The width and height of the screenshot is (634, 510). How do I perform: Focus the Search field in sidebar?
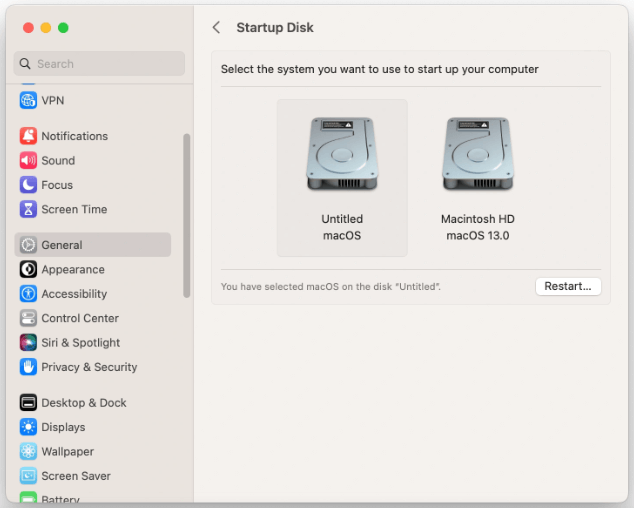click(x=99, y=63)
